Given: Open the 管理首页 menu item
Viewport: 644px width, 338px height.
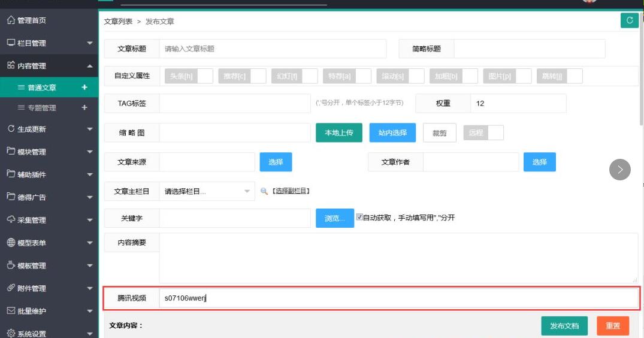Looking at the screenshot, I should click(49, 20).
